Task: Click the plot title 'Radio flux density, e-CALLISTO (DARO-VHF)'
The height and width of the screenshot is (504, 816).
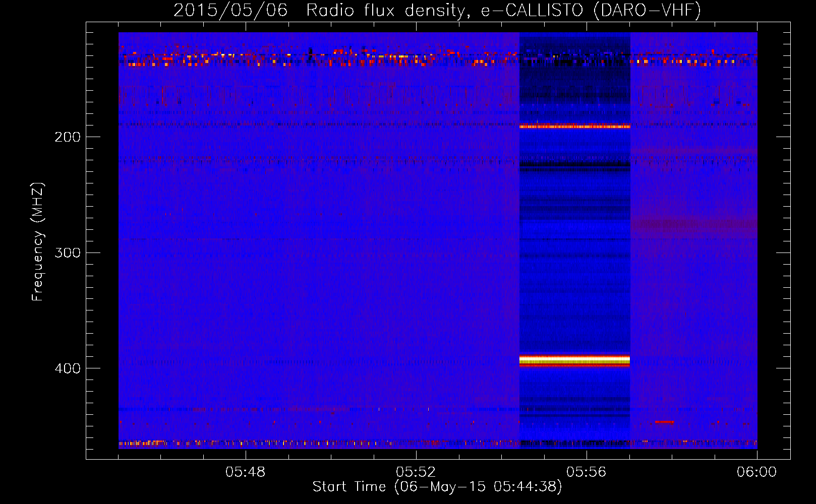Action: click(x=503, y=11)
